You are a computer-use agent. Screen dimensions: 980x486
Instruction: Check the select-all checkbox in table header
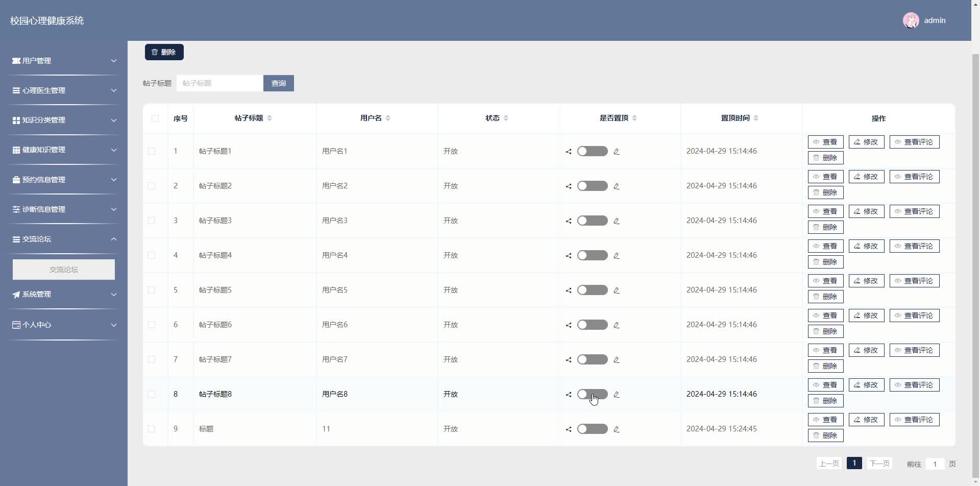155,118
